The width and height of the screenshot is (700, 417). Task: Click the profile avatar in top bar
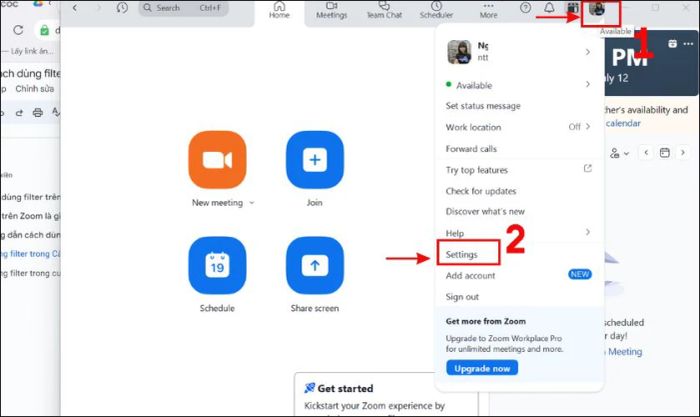[x=597, y=10]
